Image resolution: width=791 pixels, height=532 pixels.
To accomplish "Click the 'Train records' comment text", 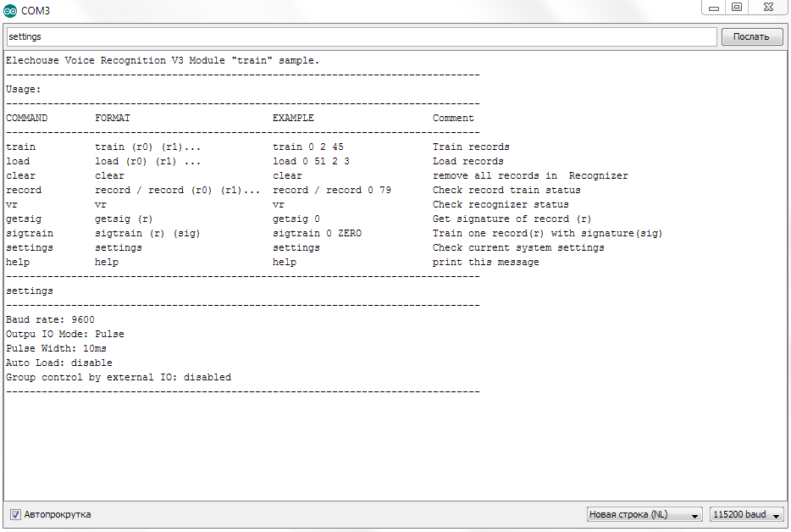I will click(471, 147).
